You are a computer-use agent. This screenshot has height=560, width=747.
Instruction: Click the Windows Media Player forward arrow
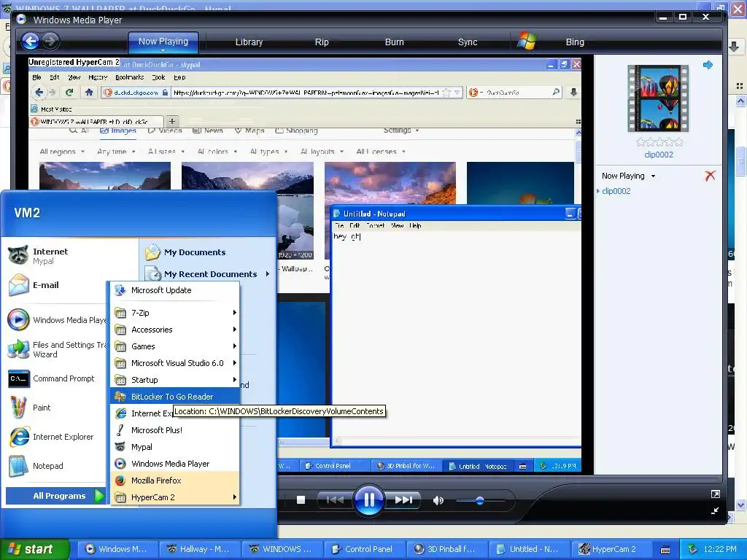[x=51, y=42]
